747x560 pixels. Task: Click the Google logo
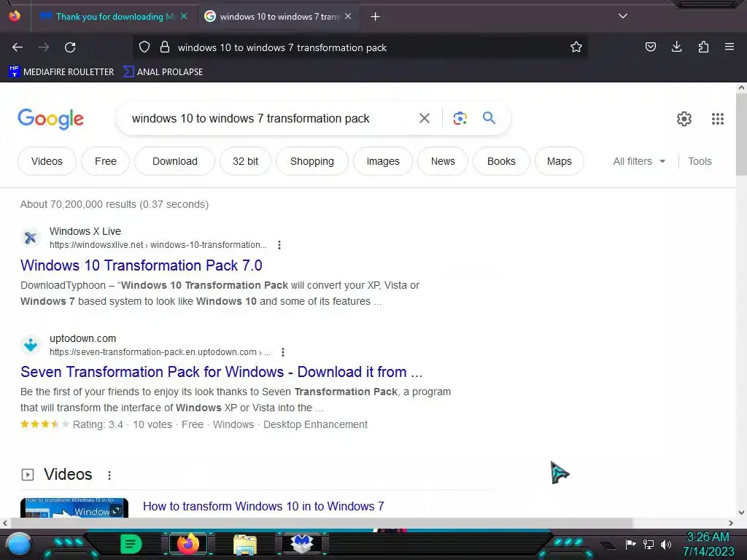(x=50, y=119)
